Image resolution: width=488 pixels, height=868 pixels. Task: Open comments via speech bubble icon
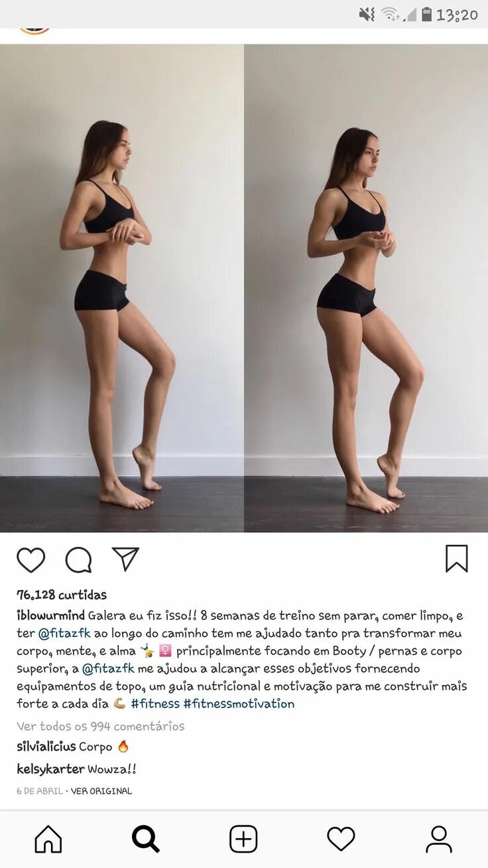point(78,560)
